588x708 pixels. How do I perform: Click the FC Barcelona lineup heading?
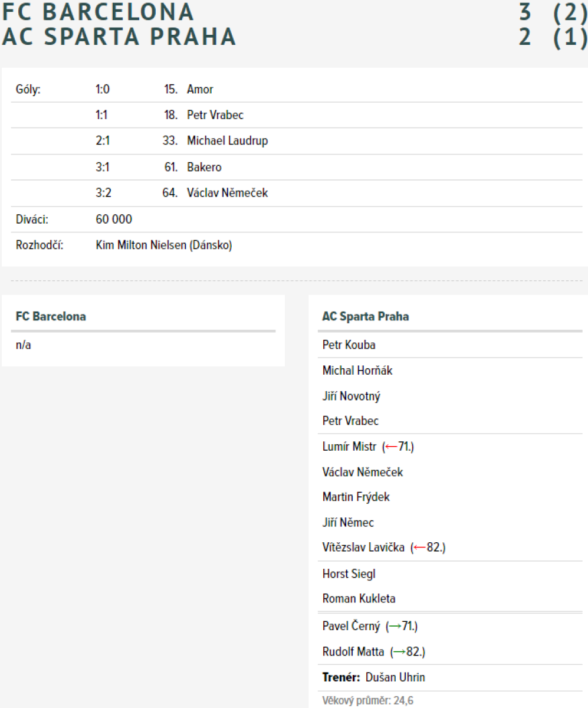(x=51, y=317)
